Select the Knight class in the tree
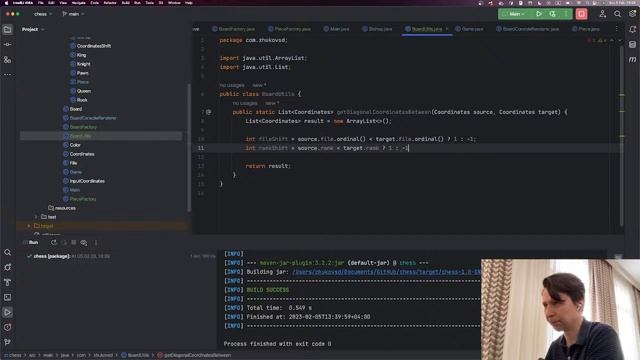This screenshot has width=640, height=360. point(83,64)
